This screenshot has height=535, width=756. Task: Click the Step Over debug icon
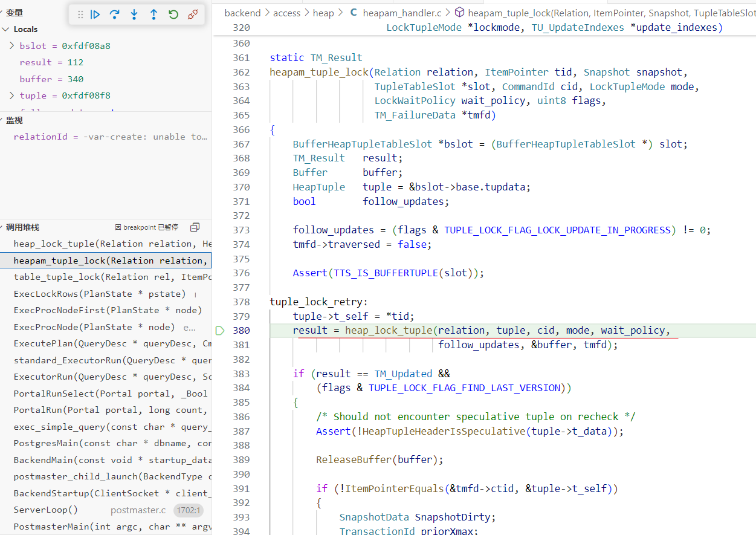(x=115, y=15)
